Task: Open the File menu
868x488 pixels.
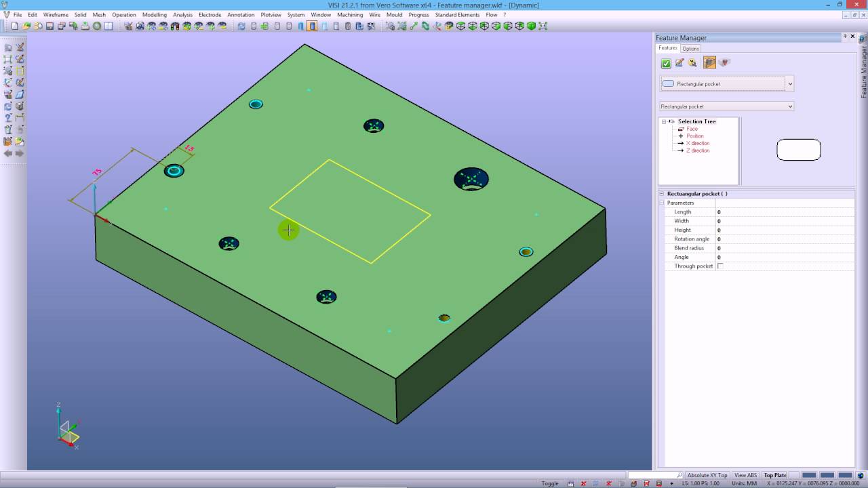Action: 18,14
